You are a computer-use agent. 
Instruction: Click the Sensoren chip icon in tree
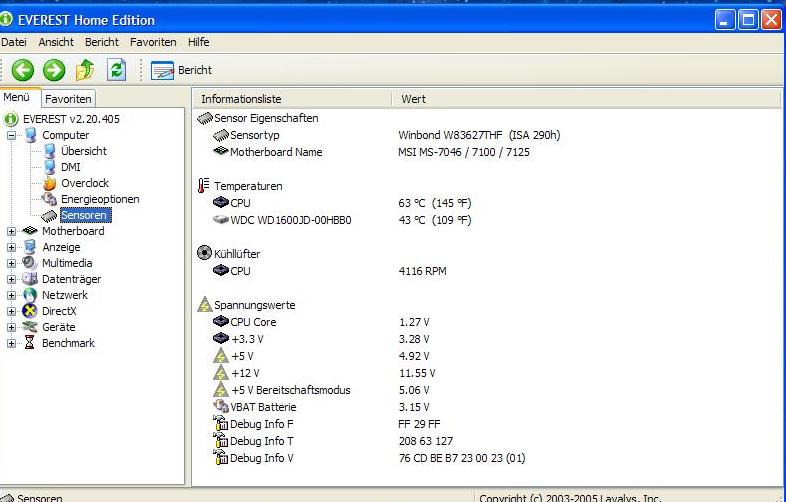click(x=49, y=216)
